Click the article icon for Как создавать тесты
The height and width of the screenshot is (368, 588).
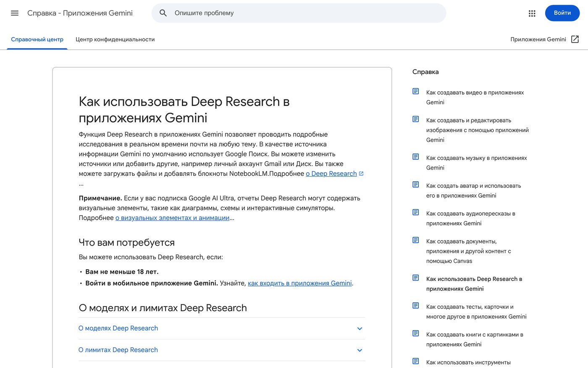(416, 305)
